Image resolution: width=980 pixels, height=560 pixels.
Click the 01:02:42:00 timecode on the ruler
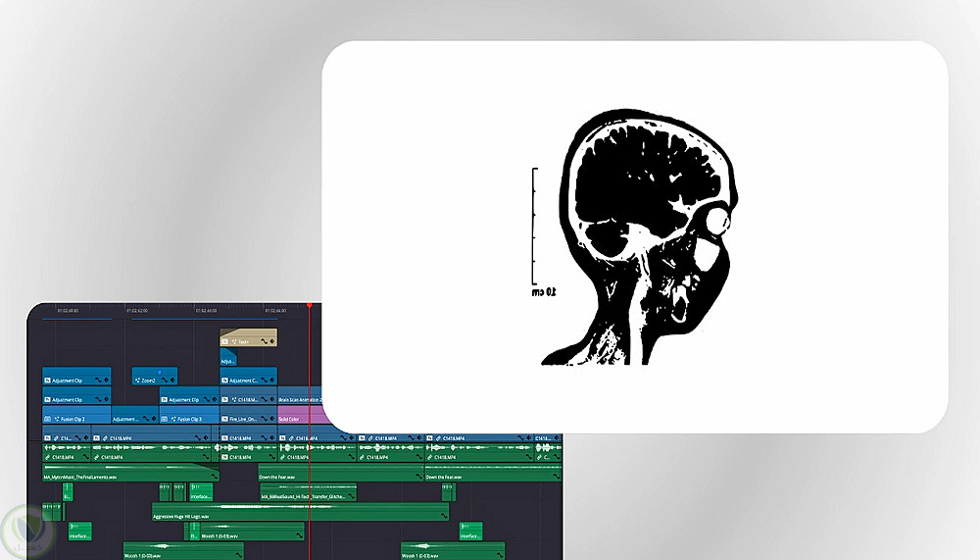(137, 310)
